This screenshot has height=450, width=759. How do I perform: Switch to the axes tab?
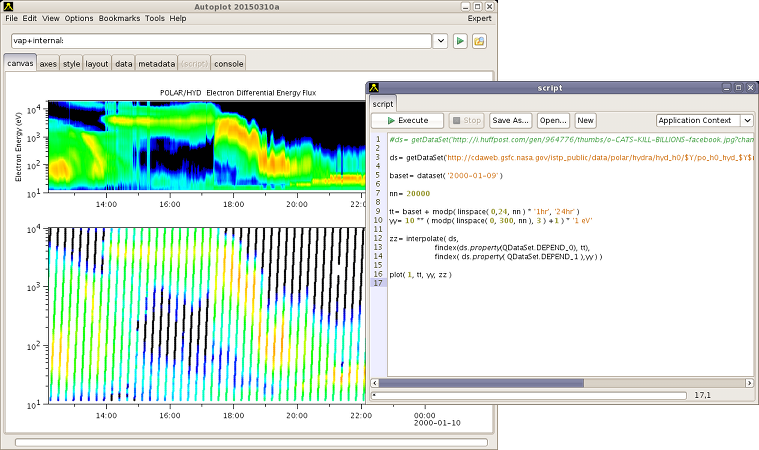tap(48, 64)
